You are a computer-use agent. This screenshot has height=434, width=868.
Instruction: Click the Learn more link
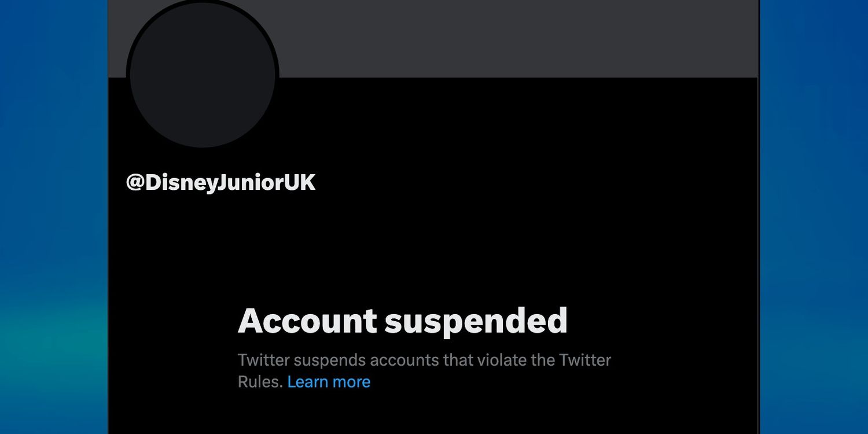coord(329,382)
